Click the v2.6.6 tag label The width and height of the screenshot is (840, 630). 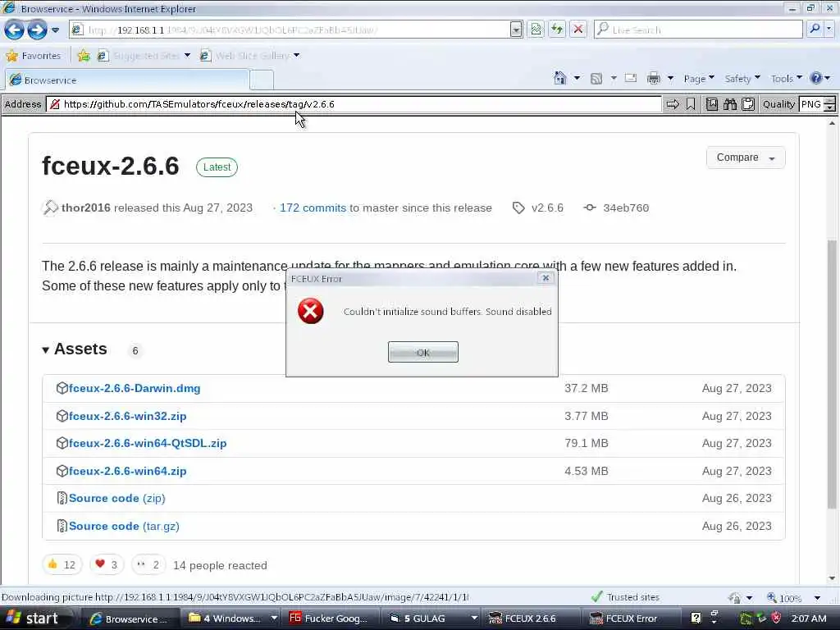point(547,208)
